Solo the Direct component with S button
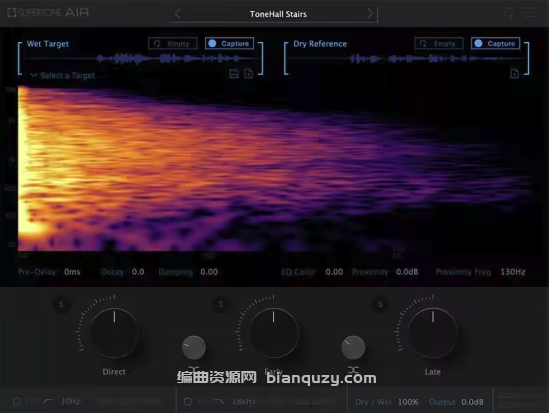The height and width of the screenshot is (413, 549). 61,304
